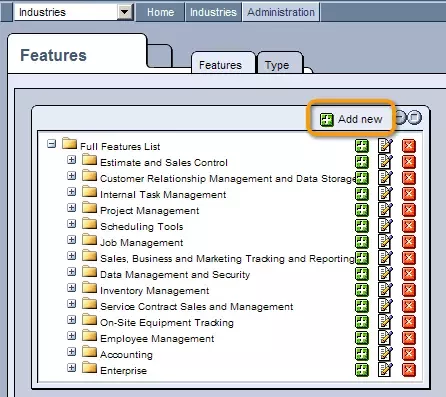Click the Add new button
The width and height of the screenshot is (446, 397).
(351, 119)
